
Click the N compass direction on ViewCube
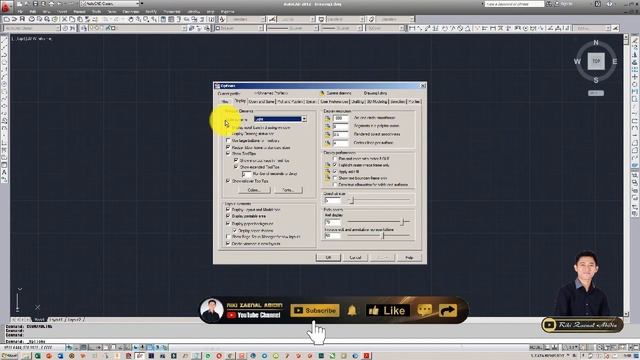click(x=596, y=42)
